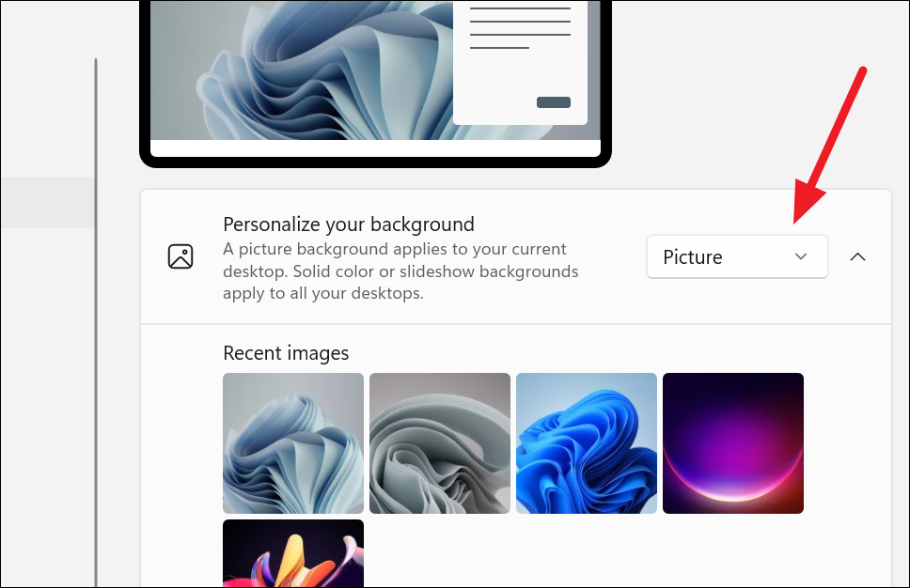Click the highlighted item in the left sidebar
This screenshot has height=588, width=910.
click(47, 202)
